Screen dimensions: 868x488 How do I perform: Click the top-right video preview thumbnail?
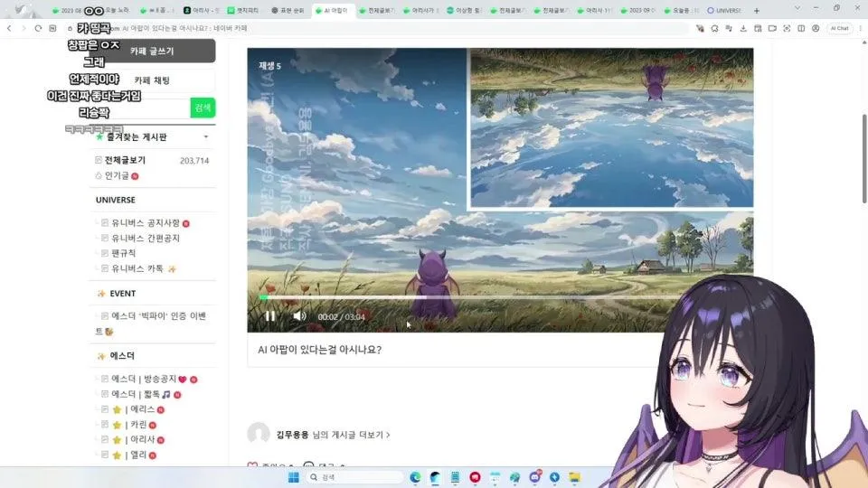pos(611,127)
